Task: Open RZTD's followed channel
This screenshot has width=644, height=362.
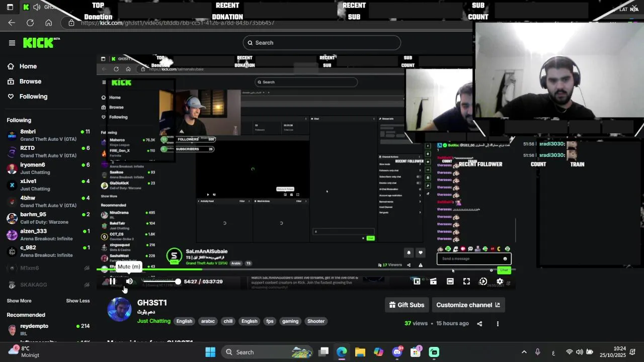Action: (48, 152)
